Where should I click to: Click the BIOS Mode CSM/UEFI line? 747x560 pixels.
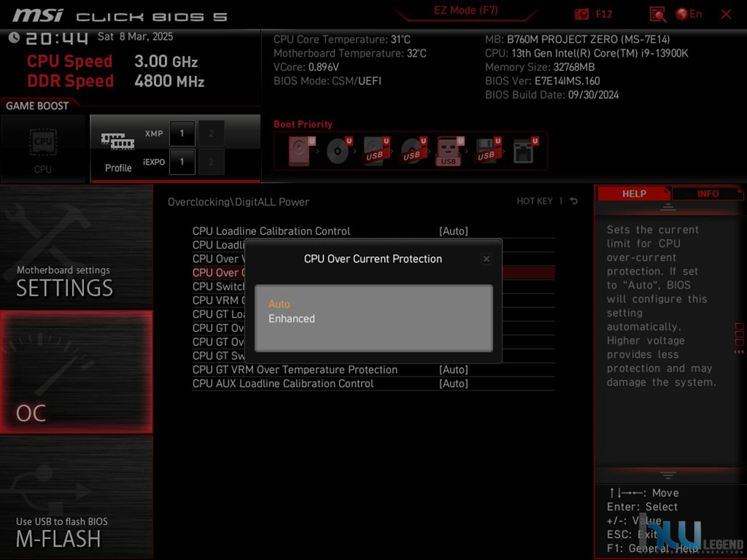[328, 80]
